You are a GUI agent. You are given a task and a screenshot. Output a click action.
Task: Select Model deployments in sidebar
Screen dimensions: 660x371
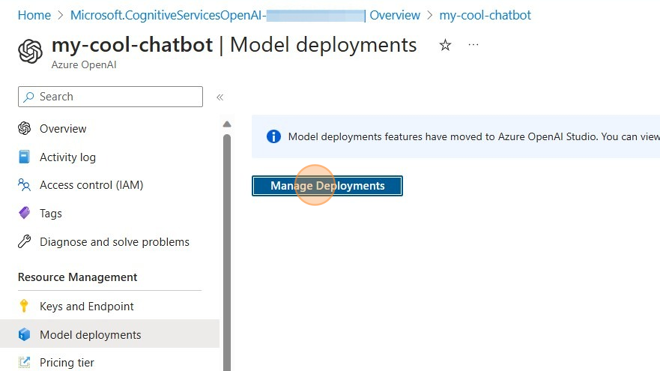[109, 335]
